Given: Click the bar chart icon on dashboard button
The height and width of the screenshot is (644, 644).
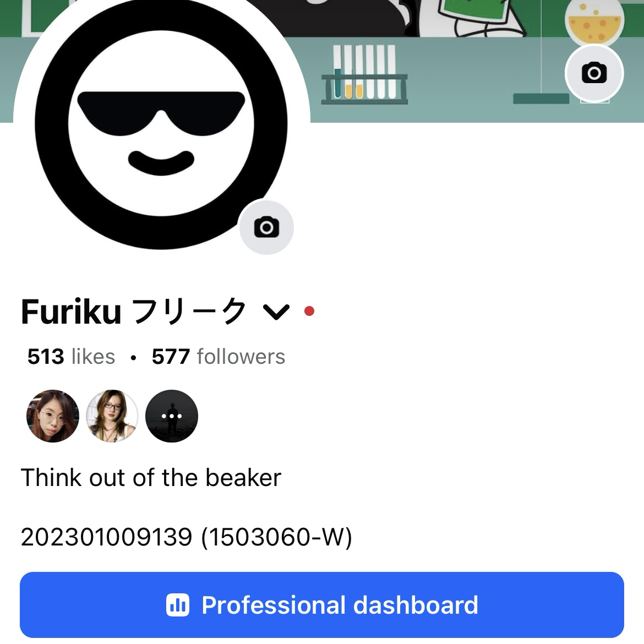Looking at the screenshot, I should (177, 605).
